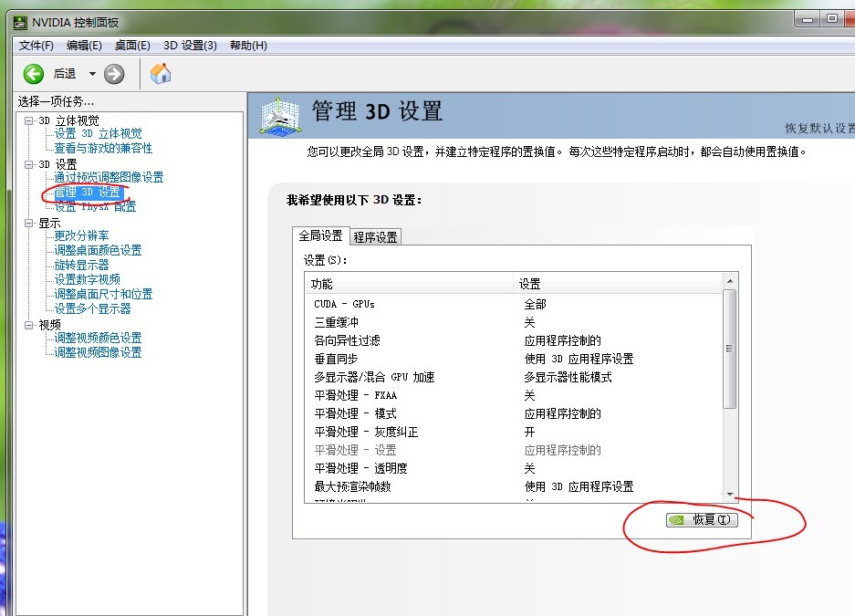This screenshot has width=855, height=616.
Task: Click the 恢复默认设置 link
Action: click(819, 128)
